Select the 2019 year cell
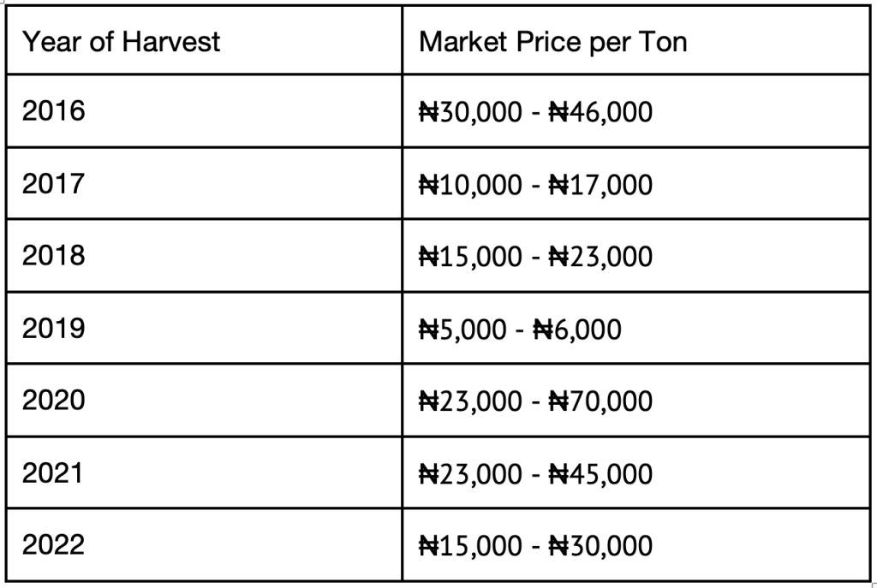Image resolution: width=877 pixels, height=588 pixels. 204,328
